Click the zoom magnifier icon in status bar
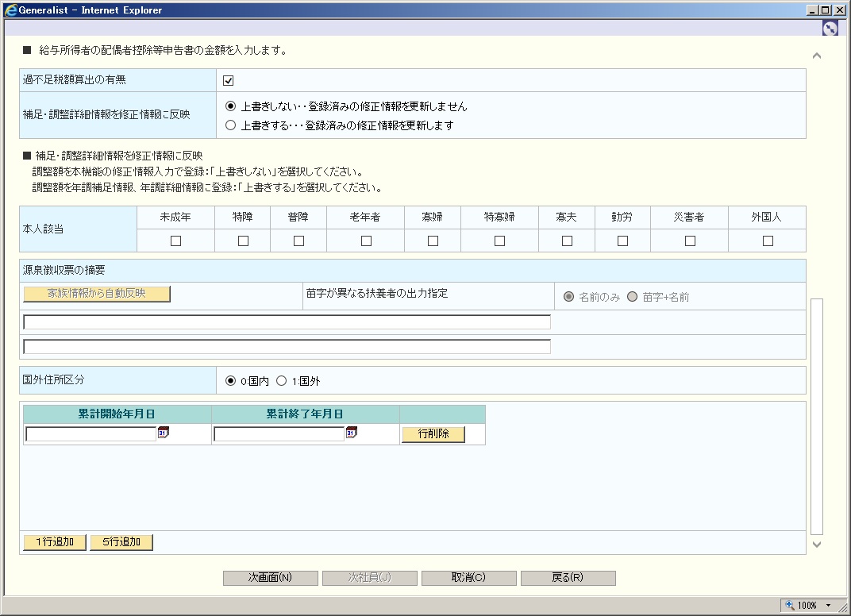Viewport: 851px width, 616px height. (790, 605)
